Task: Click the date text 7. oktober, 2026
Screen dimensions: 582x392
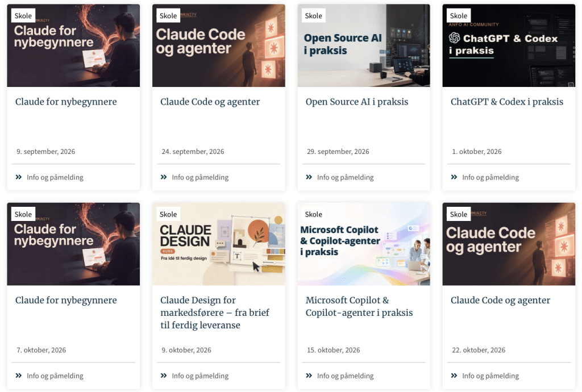Action: (41, 350)
